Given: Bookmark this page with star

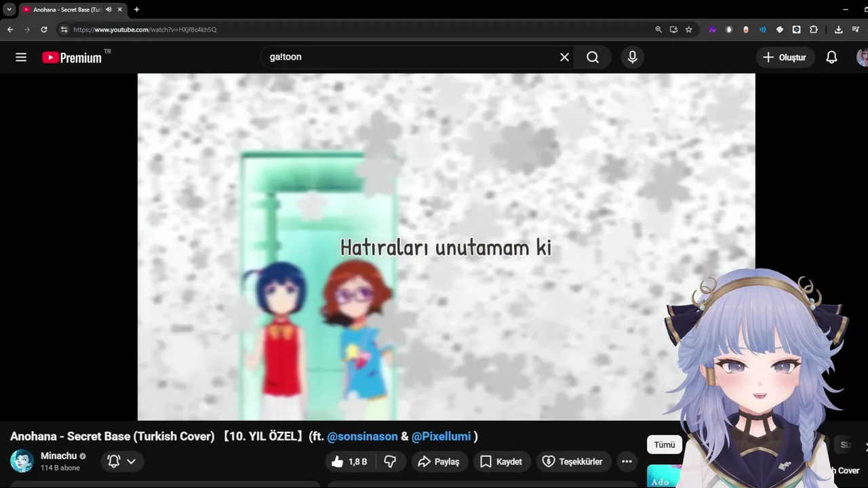Looking at the screenshot, I should [689, 30].
